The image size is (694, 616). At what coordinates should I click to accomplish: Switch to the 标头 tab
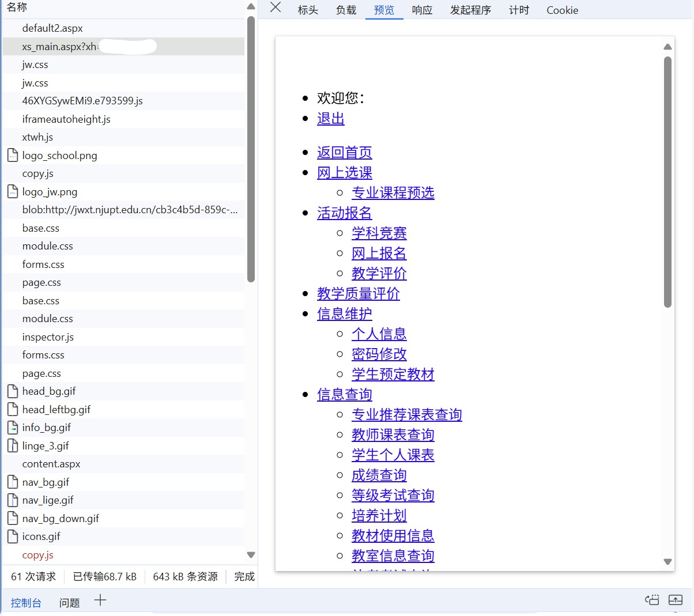point(308,10)
